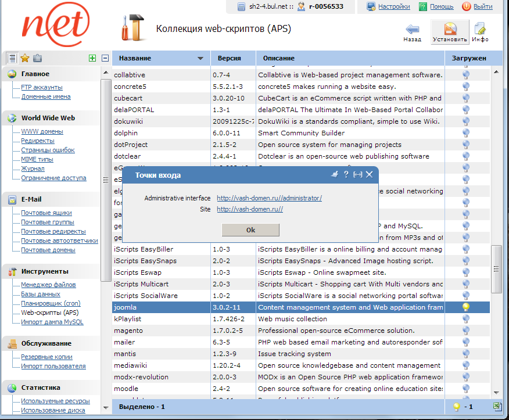Open the Administrative interface URL link
The height and width of the screenshot is (420, 509).
pyautogui.click(x=269, y=198)
